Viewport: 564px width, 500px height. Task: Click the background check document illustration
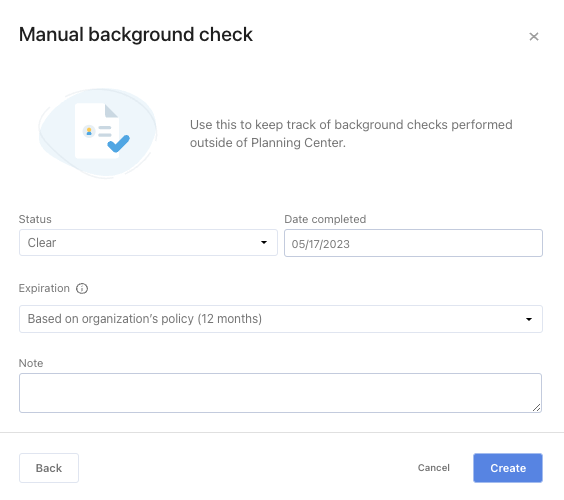tap(98, 133)
